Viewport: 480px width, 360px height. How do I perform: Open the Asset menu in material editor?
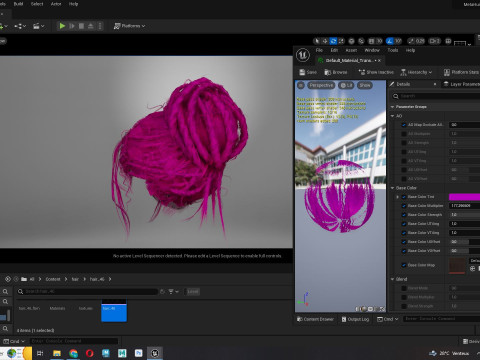click(351, 50)
